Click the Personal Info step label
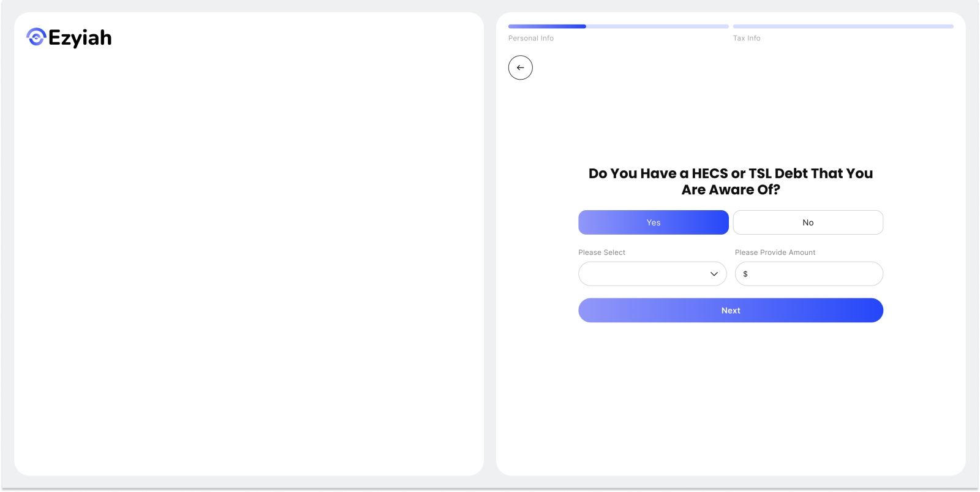The width and height of the screenshot is (980, 492). click(531, 38)
